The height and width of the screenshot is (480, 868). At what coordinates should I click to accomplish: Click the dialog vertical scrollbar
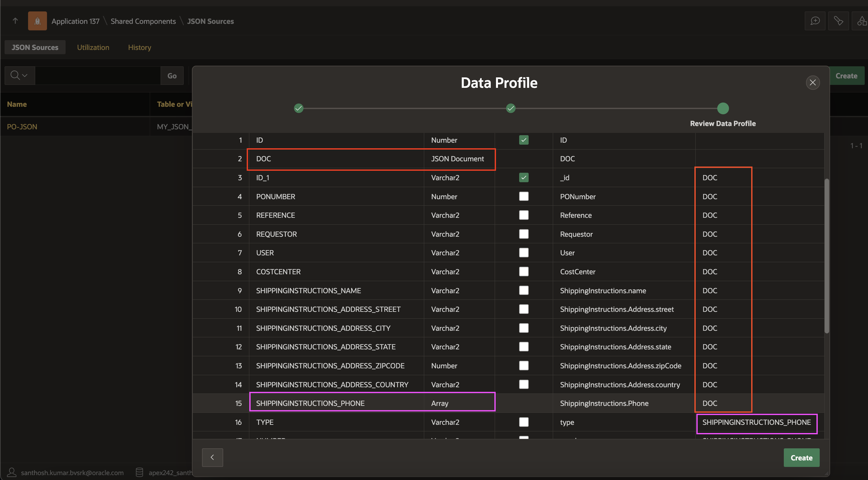826,256
